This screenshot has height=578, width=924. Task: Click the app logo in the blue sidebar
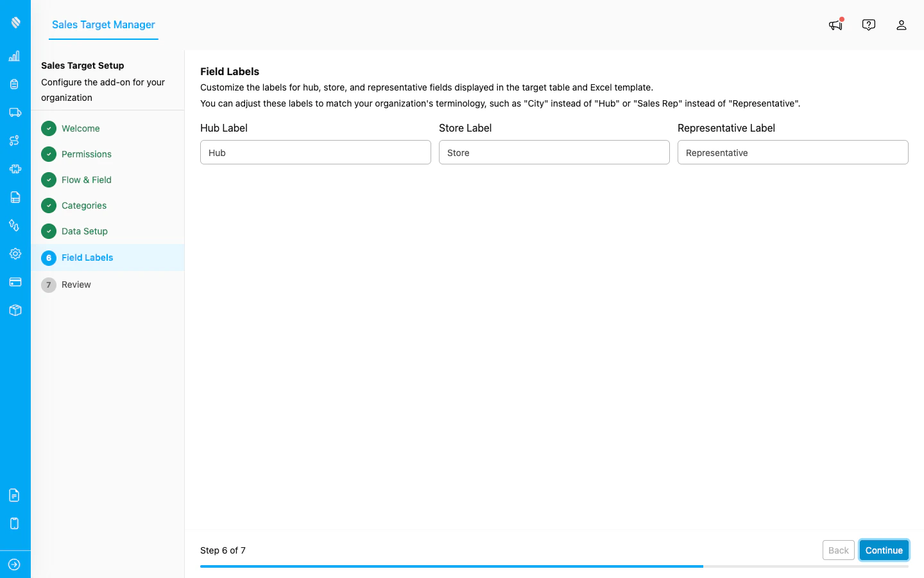tap(15, 22)
